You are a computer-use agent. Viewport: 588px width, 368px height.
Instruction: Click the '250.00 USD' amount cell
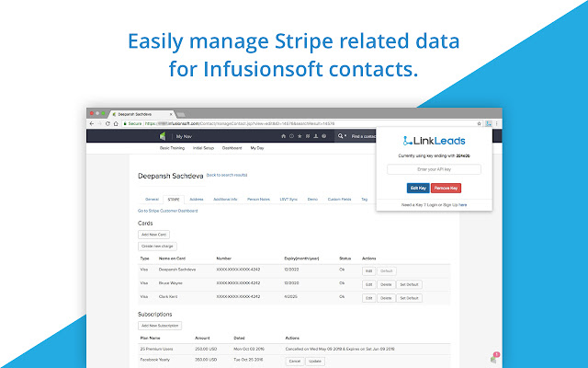[206, 350]
